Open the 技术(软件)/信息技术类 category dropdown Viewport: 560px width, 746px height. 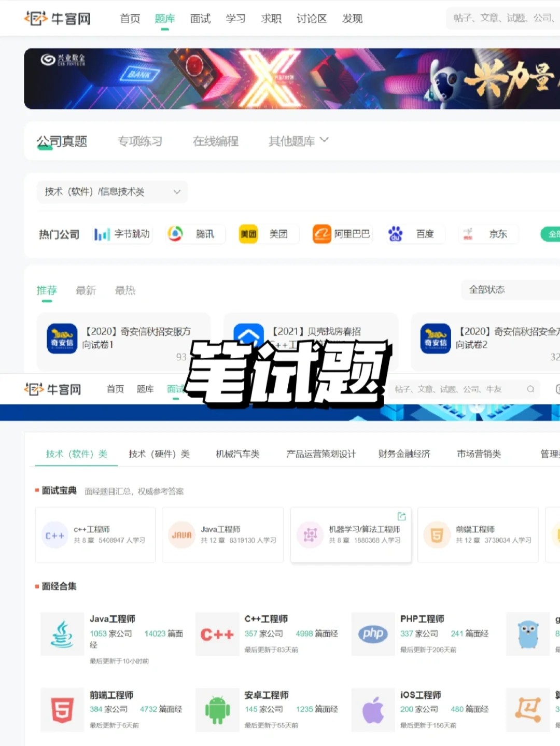112,192
